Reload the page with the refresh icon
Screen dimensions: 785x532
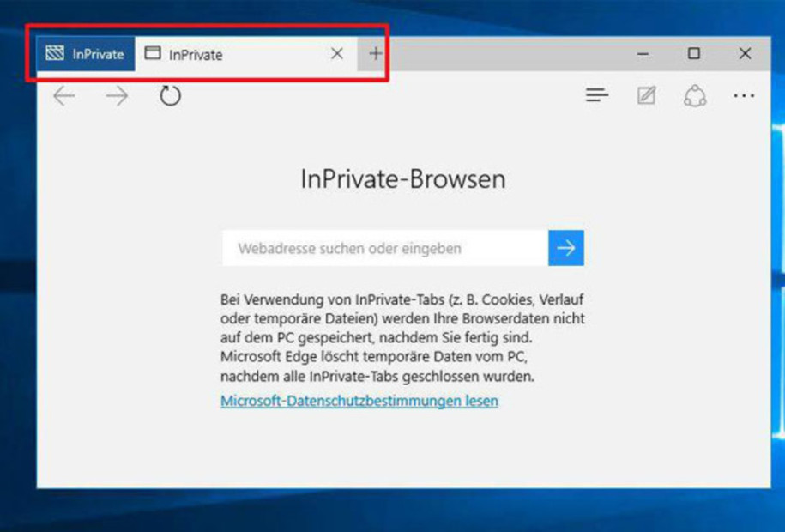(170, 95)
